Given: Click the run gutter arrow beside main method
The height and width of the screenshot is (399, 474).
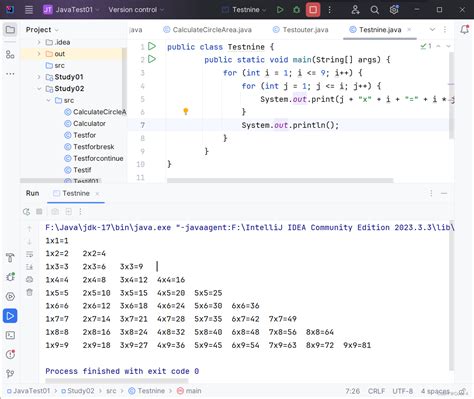Looking at the screenshot, I should point(152,59).
